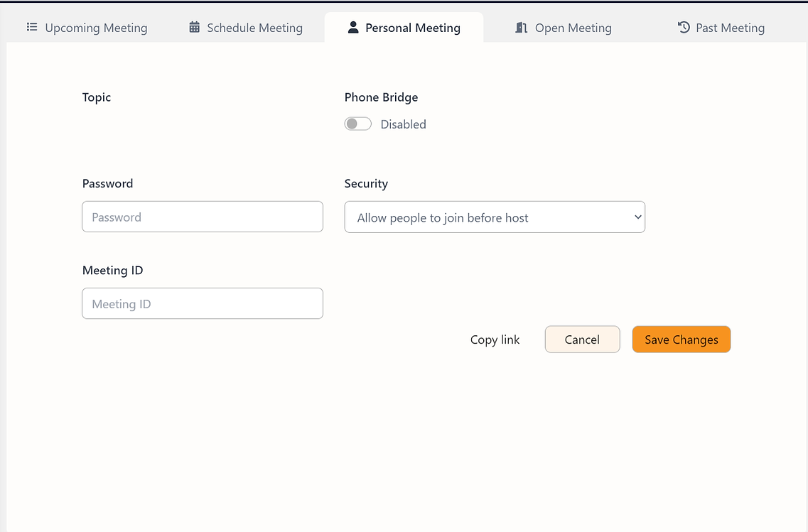Click the calendar icon beside Schedule Meeting
The height and width of the screenshot is (532, 808).
click(194, 27)
